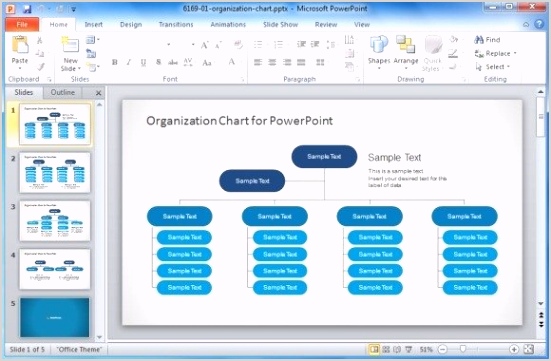Open Change Case menu
The height and width of the screenshot is (361, 551).
coord(207,63)
